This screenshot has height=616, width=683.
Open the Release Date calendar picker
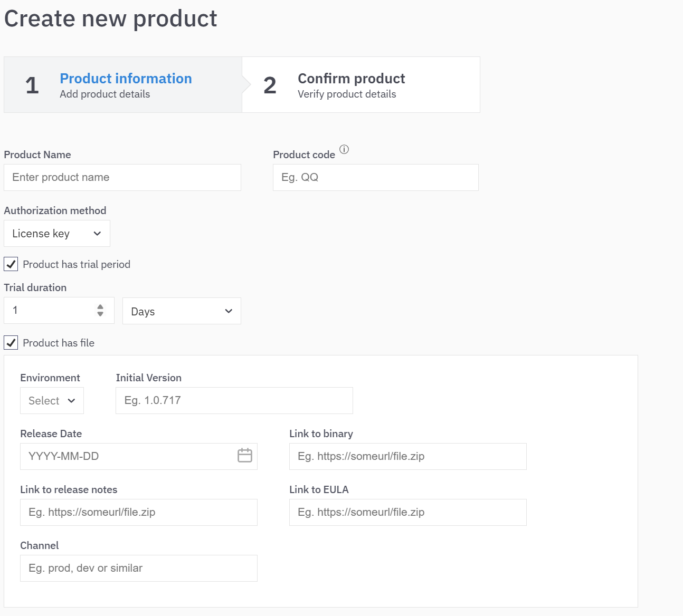coord(245,456)
